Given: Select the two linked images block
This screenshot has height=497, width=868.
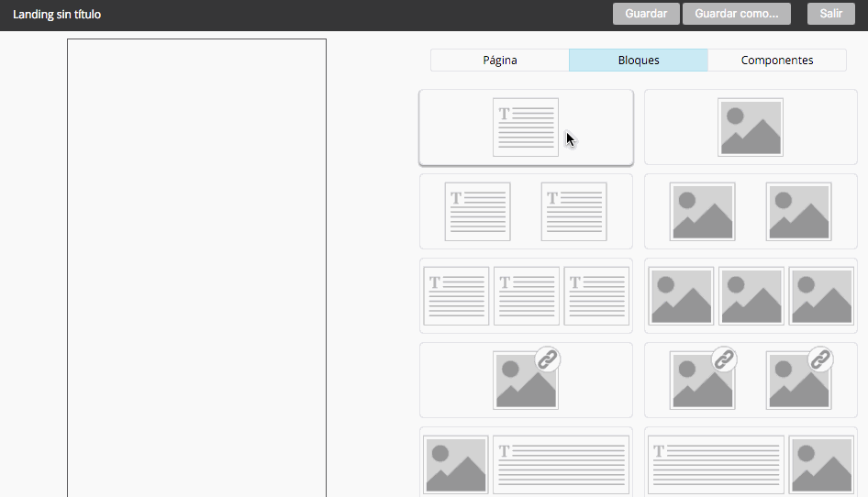Looking at the screenshot, I should tap(751, 381).
